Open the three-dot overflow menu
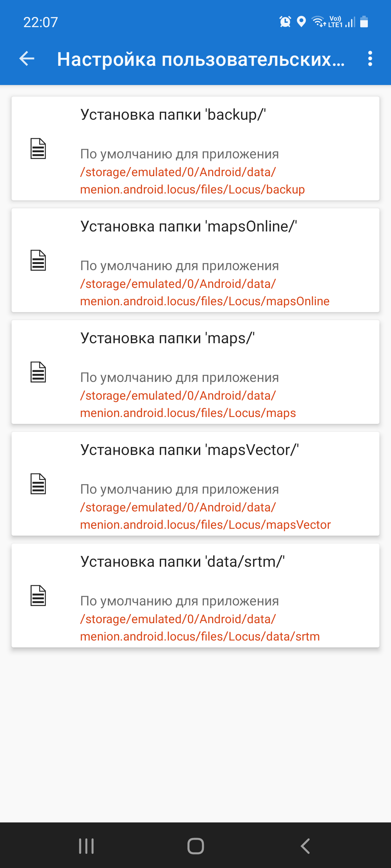This screenshot has width=391, height=868. point(370,59)
